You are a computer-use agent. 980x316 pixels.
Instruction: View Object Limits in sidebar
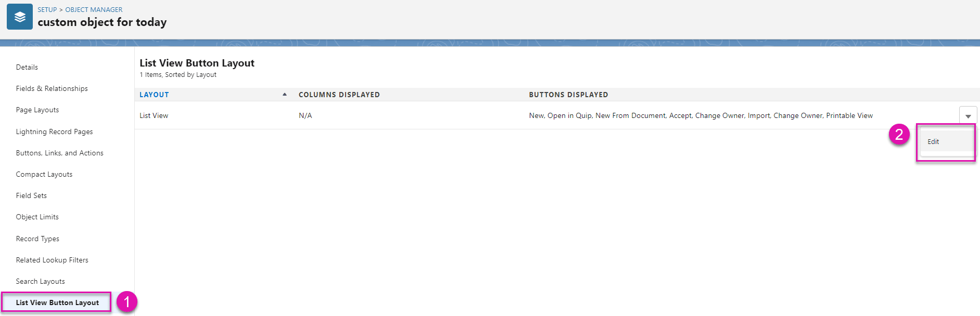[37, 217]
